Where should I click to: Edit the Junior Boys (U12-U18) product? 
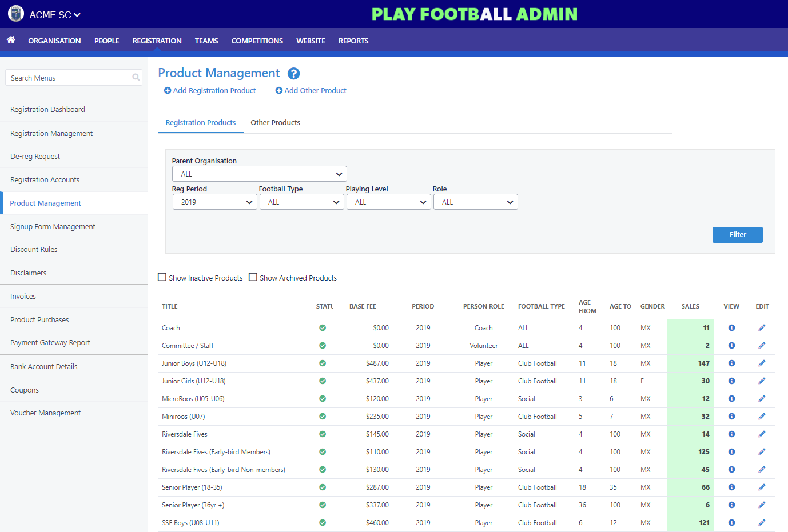coord(762,363)
